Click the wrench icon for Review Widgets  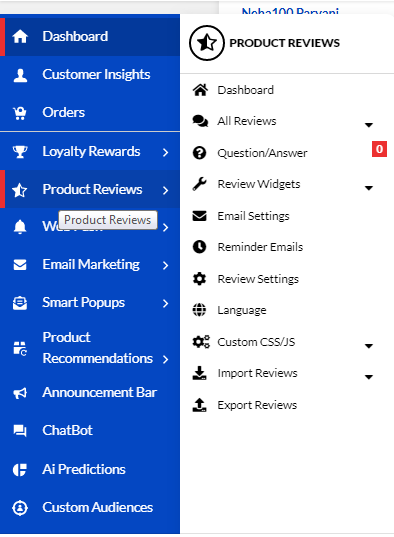click(199, 184)
